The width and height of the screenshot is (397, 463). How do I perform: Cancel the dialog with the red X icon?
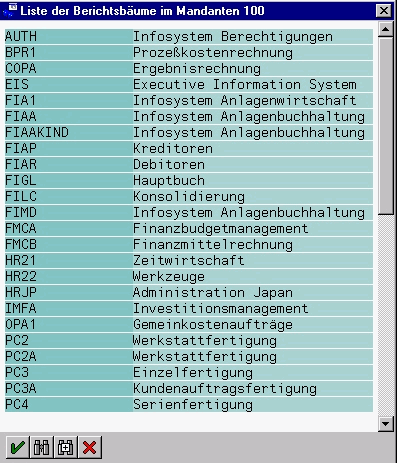pyautogui.click(x=90, y=447)
